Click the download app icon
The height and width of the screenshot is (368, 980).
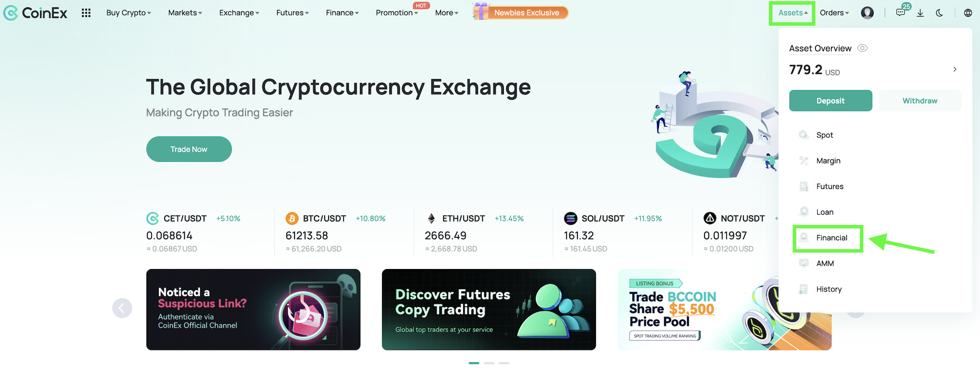click(x=920, y=13)
